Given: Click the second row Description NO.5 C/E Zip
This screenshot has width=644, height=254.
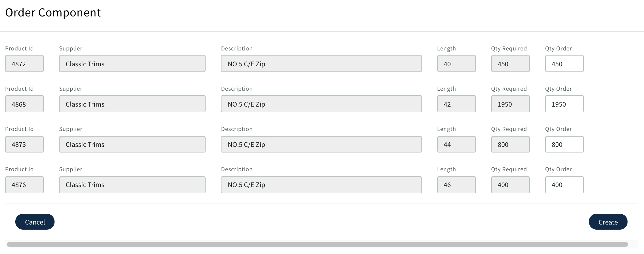Looking at the screenshot, I should (x=321, y=104).
